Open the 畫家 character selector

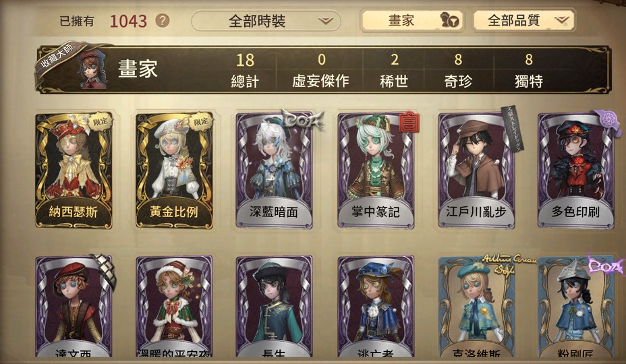tap(411, 20)
